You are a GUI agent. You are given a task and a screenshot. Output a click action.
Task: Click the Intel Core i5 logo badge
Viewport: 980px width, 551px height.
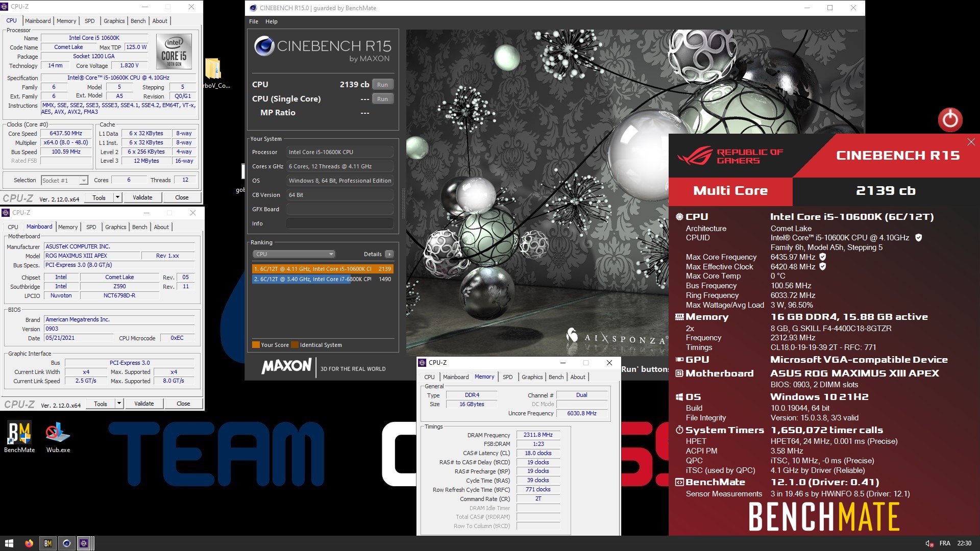[x=174, y=52]
